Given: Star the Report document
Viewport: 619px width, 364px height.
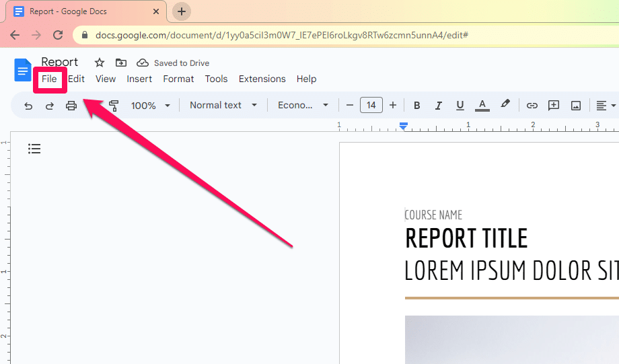Looking at the screenshot, I should click(100, 63).
